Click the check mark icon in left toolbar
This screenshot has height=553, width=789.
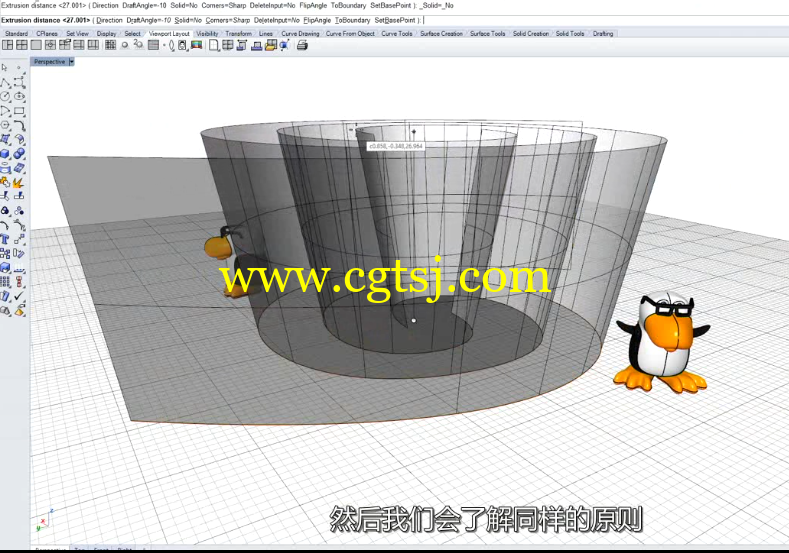[x=19, y=296]
